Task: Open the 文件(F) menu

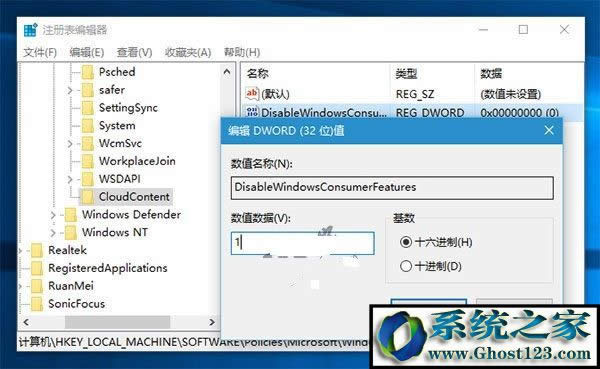Action: (40, 52)
